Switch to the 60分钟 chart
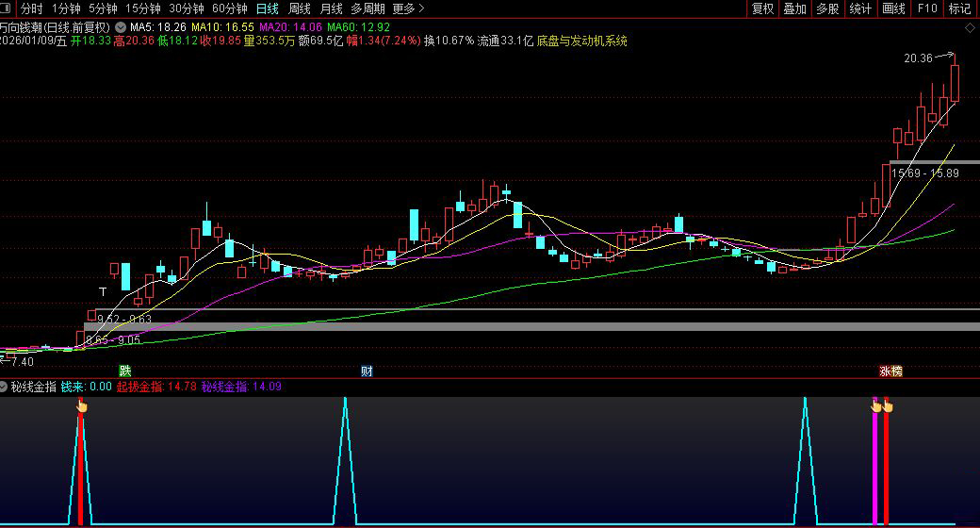The width and height of the screenshot is (980, 528). [229, 8]
